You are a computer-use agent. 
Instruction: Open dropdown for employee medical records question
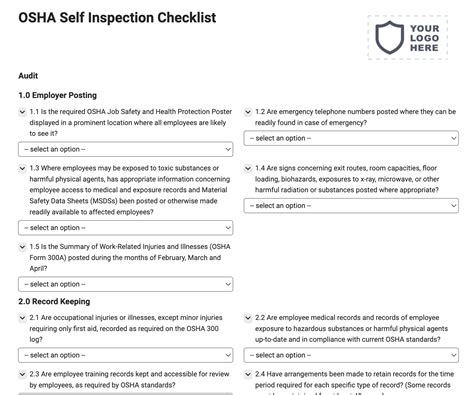click(x=351, y=355)
